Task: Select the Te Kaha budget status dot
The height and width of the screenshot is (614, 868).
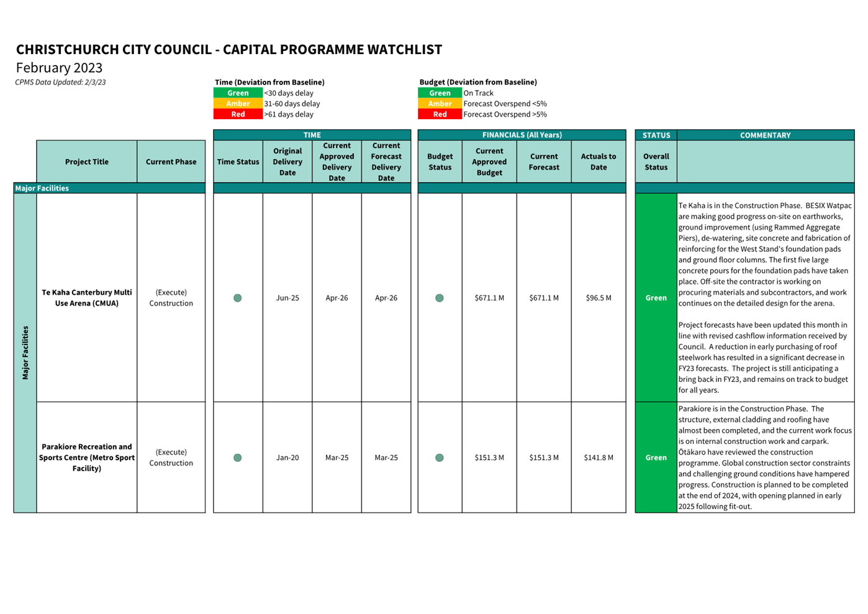Action: pyautogui.click(x=440, y=298)
